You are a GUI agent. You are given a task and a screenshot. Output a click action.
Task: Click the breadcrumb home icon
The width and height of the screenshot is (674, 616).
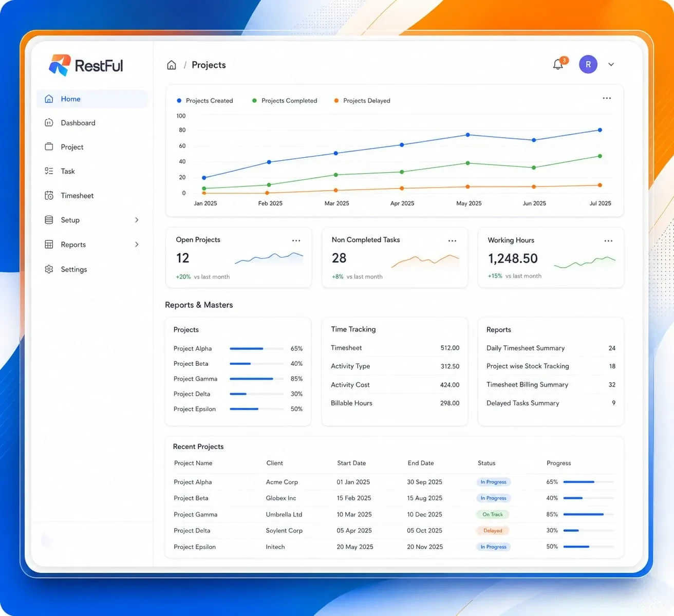tap(172, 65)
